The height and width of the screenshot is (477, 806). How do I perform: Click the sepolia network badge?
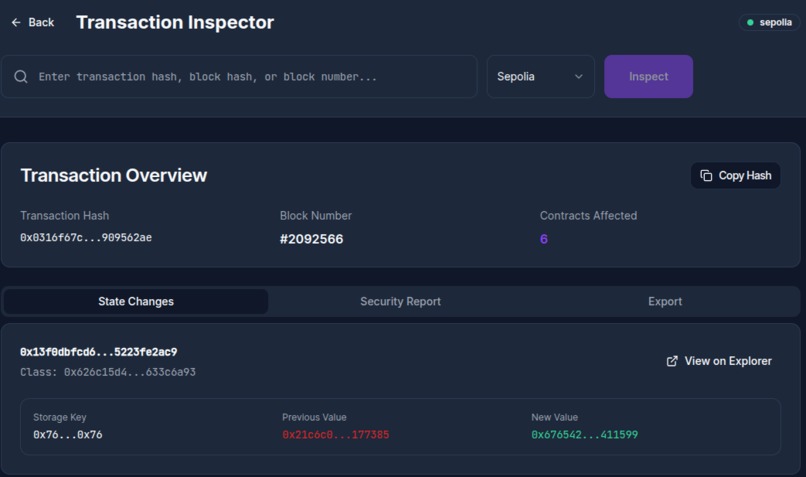click(770, 22)
